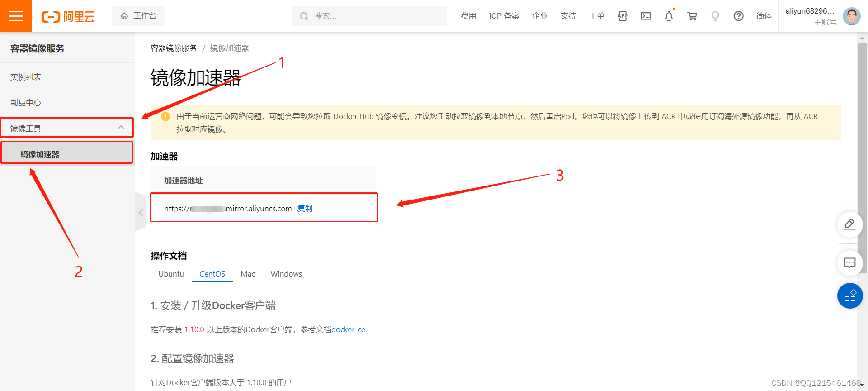Open the user account avatar
Image resolution: width=868 pixels, height=391 pixels.
pyautogui.click(x=852, y=16)
